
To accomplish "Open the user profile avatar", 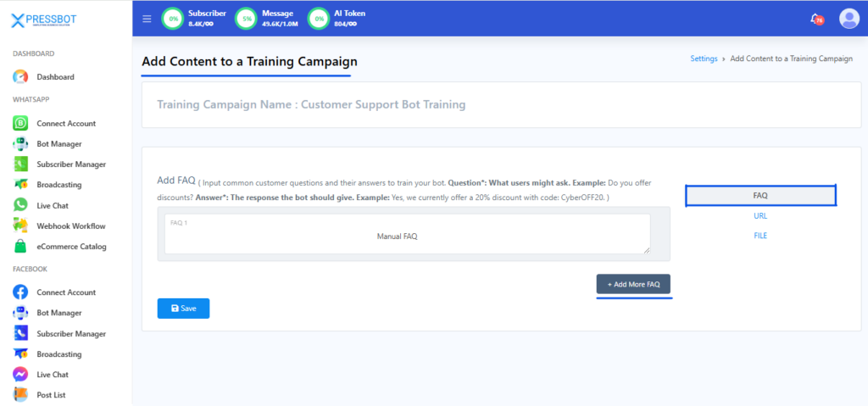I will (x=849, y=19).
